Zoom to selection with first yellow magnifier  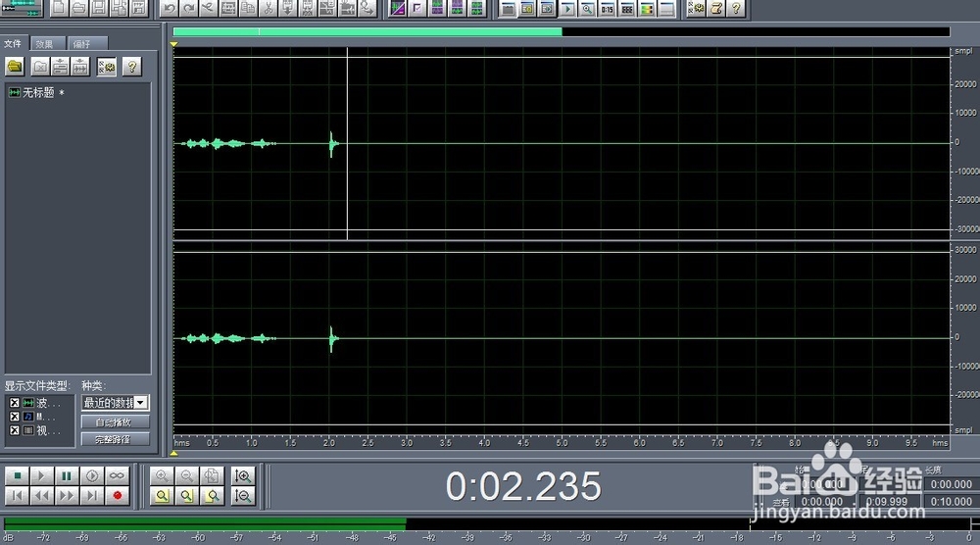(x=162, y=496)
